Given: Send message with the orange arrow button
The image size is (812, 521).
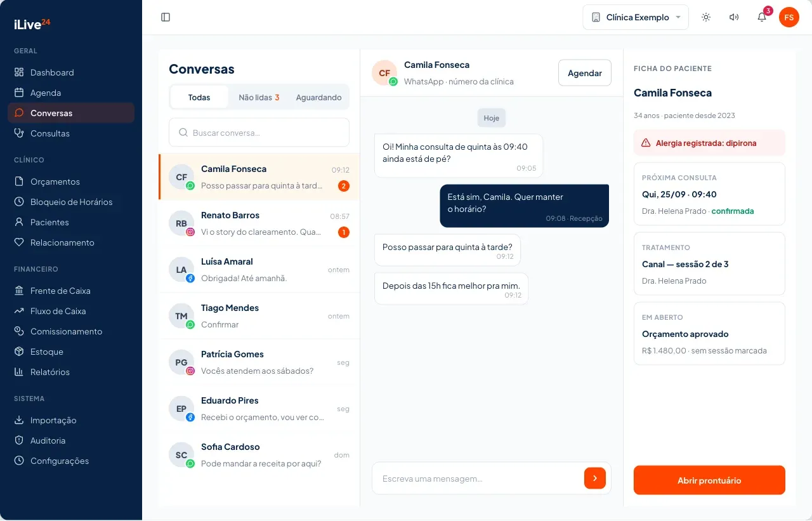Looking at the screenshot, I should click(595, 478).
